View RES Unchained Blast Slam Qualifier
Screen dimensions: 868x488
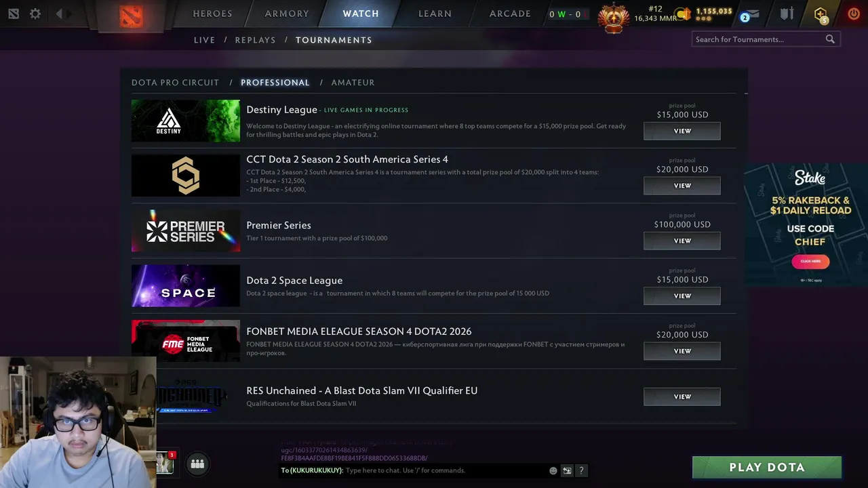(682, 396)
